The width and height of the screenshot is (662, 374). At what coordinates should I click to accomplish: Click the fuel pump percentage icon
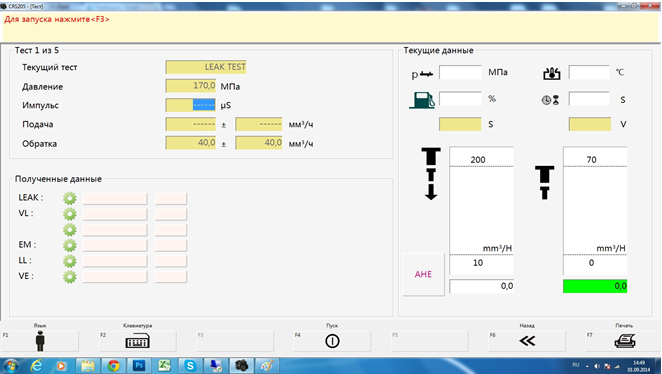coord(421,100)
